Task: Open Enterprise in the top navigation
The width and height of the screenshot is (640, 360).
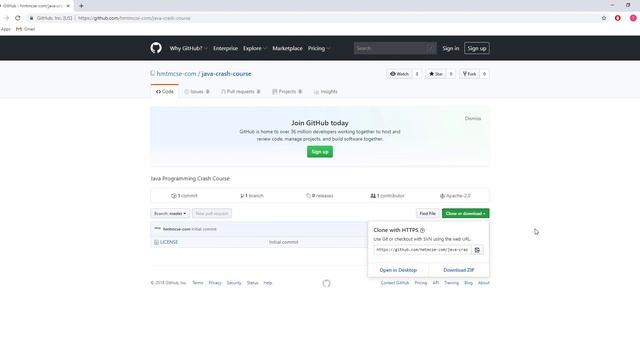Action: click(225, 48)
